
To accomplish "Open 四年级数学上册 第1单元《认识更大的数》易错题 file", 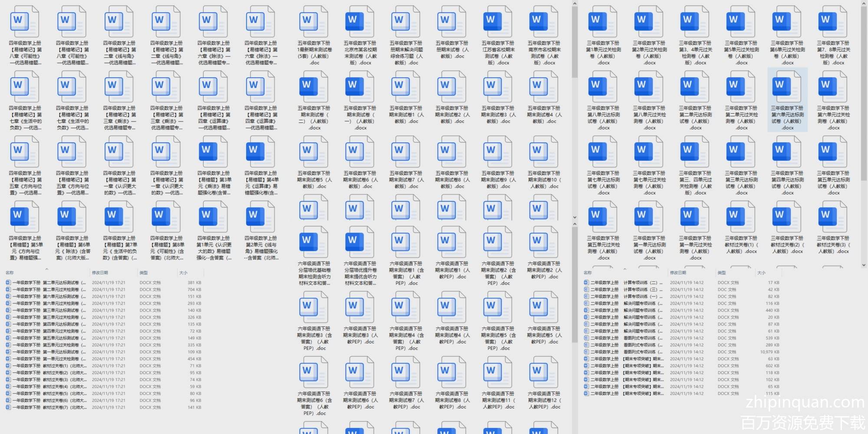I will (x=214, y=217).
